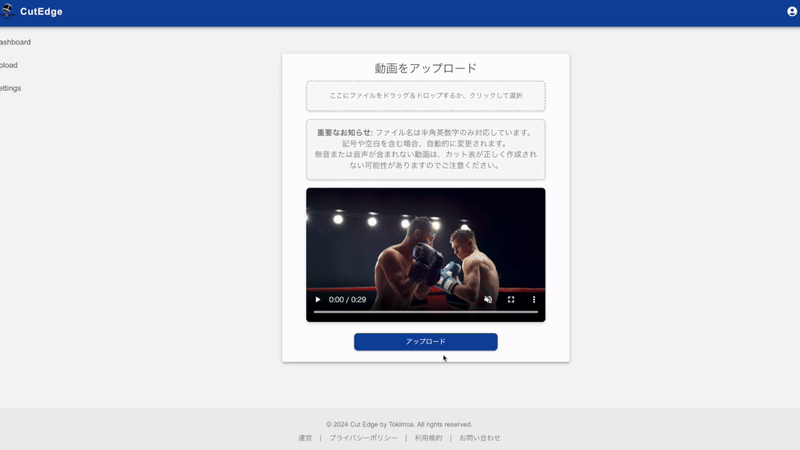This screenshot has width=800, height=450.
Task: Open the user account profile icon
Action: coord(792,12)
